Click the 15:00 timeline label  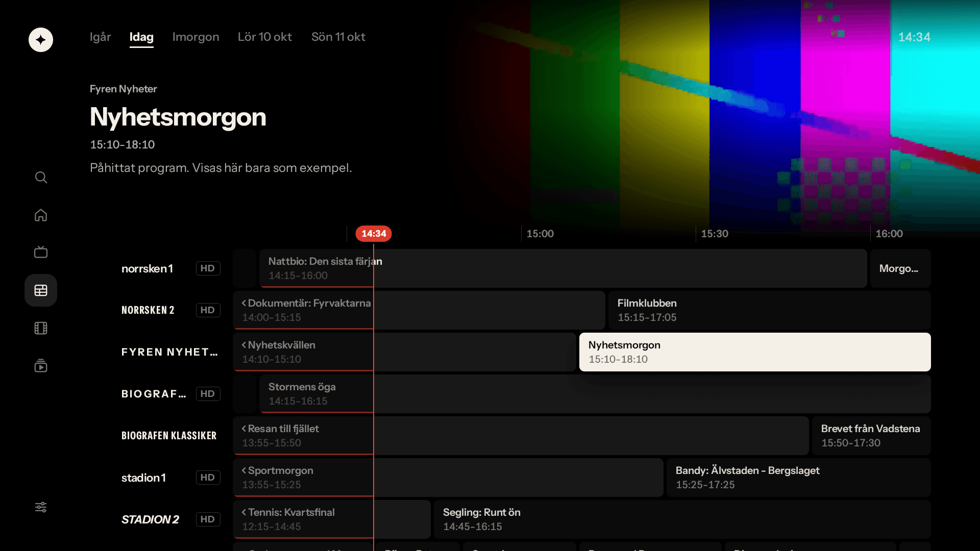[x=540, y=234]
